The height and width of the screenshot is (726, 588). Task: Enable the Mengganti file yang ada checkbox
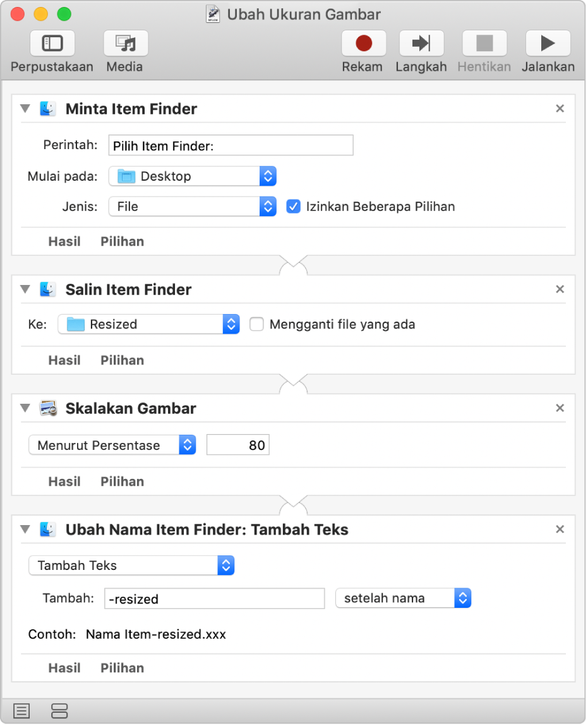[256, 325]
